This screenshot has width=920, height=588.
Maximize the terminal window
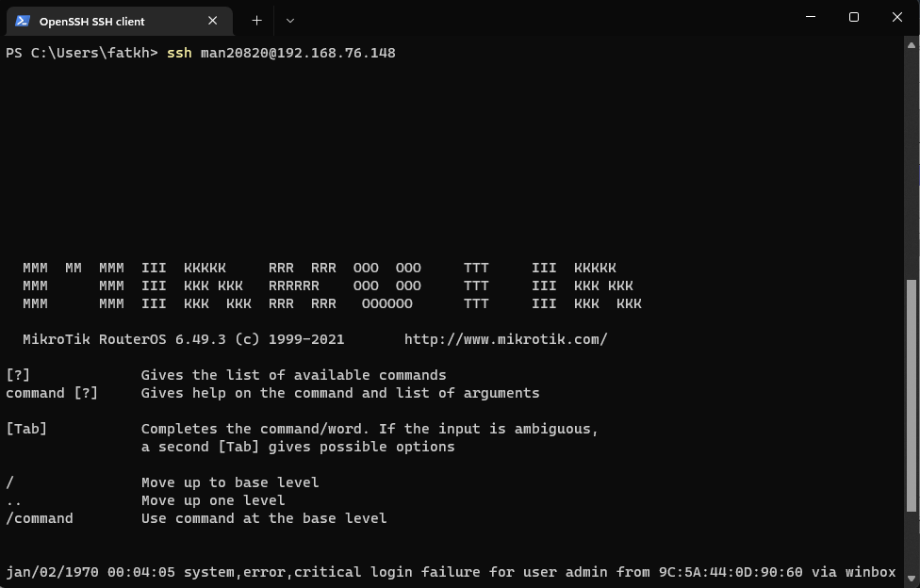coord(853,17)
